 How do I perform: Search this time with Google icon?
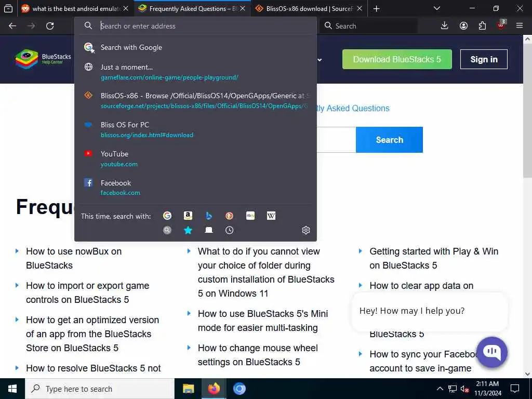click(x=167, y=216)
